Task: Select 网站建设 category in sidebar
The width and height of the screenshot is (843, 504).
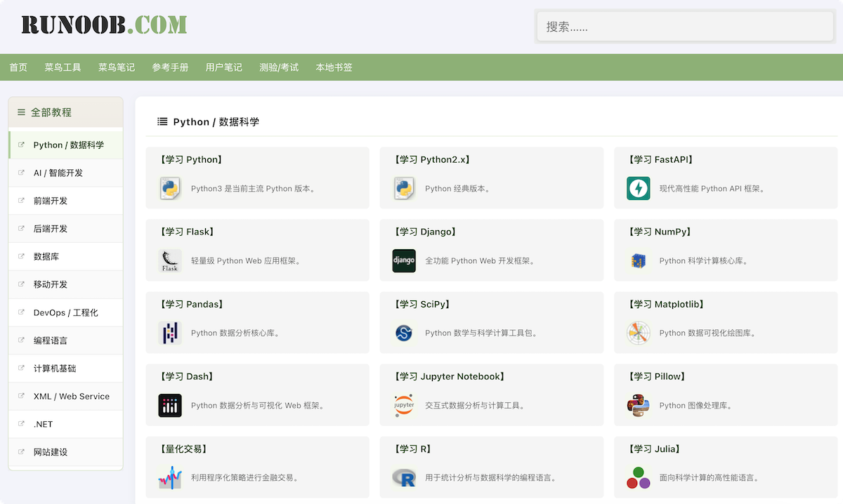Action: pos(65,452)
